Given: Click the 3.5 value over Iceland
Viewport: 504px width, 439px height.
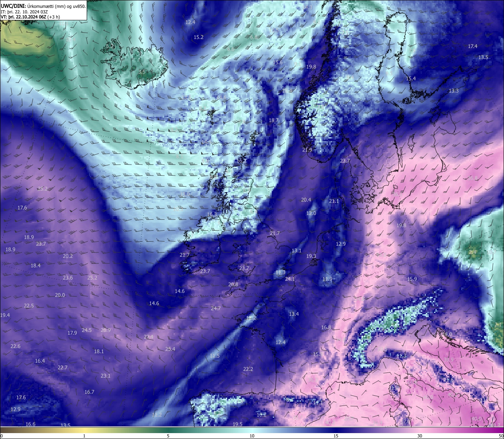Looking at the screenshot, I should 142,72.
